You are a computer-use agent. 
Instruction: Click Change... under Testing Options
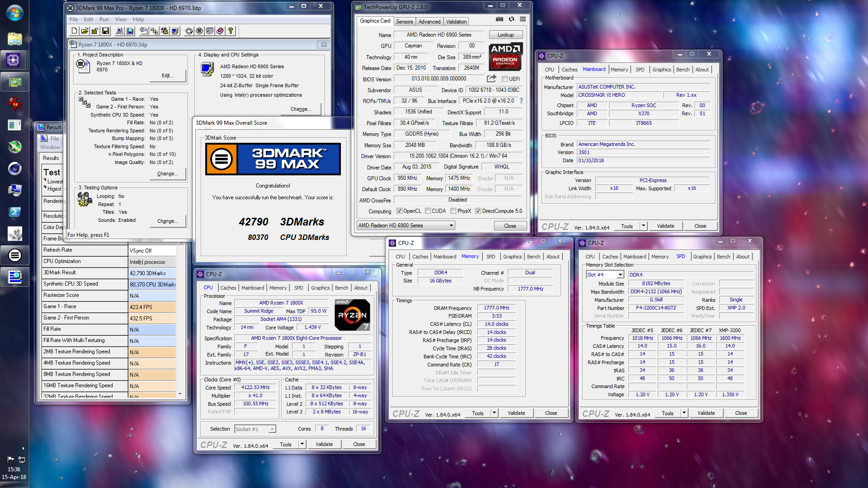167,221
